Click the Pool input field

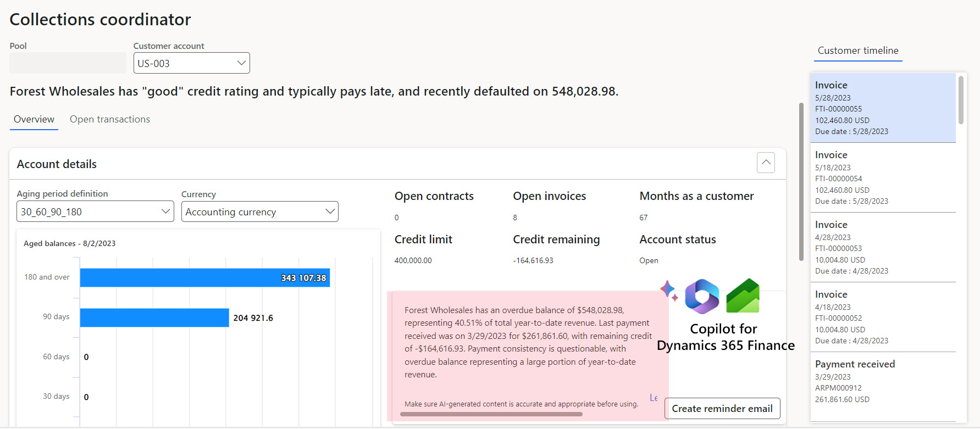click(68, 63)
